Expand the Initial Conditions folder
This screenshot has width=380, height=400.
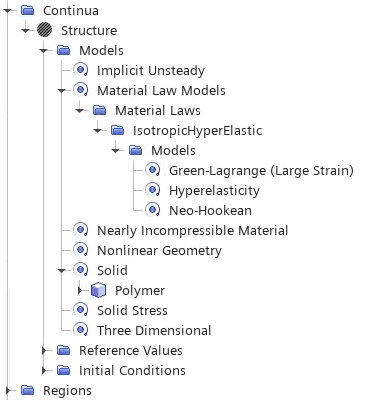44,370
